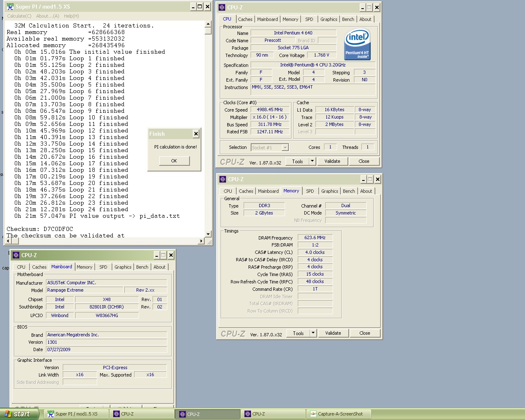The image size is (525, 420).
Task: Open the SPD tab in the top CPU-Z
Action: [309, 19]
